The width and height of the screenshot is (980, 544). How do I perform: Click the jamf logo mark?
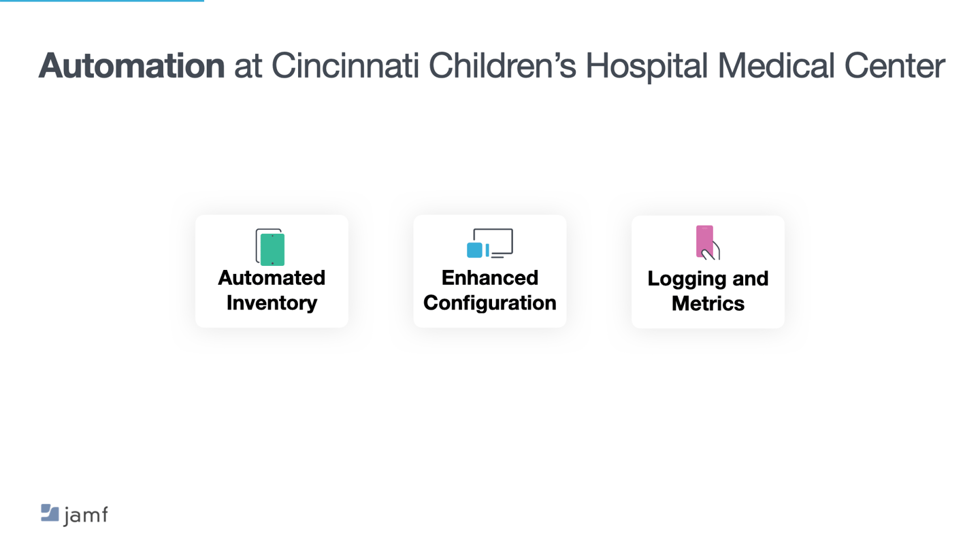(50, 513)
